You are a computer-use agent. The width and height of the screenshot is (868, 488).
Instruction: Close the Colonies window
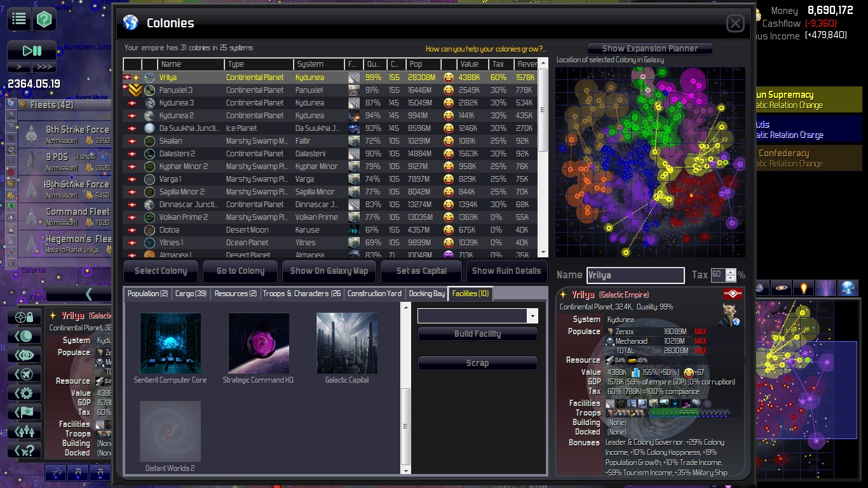(735, 24)
